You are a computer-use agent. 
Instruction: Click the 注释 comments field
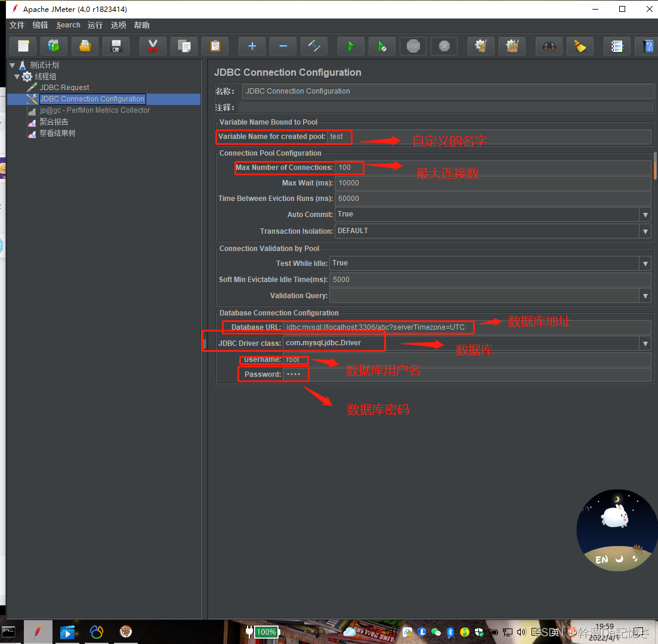coord(446,107)
